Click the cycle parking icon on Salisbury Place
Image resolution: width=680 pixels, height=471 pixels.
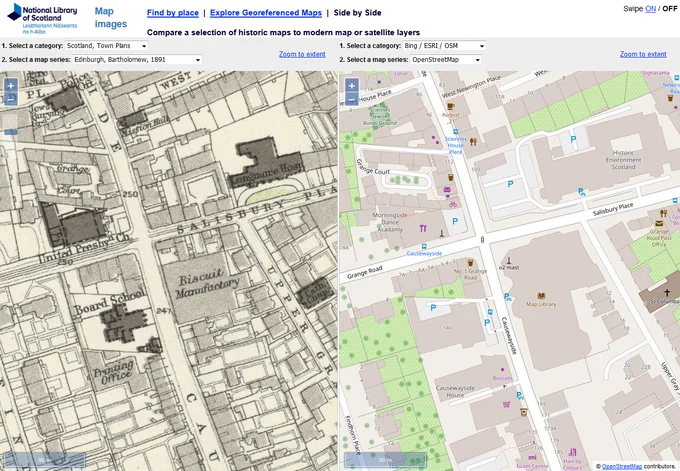point(581,192)
